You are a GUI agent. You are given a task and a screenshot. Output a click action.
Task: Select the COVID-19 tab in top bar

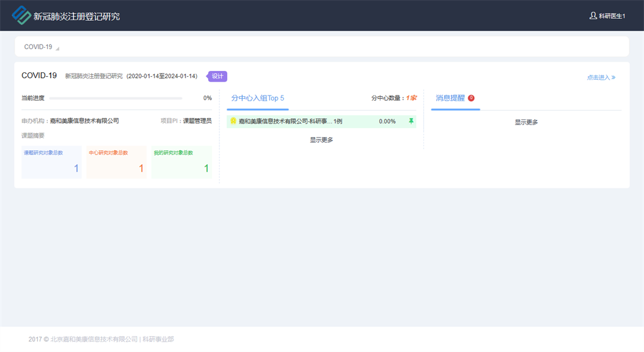[x=38, y=47]
